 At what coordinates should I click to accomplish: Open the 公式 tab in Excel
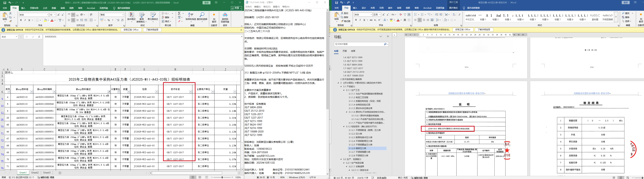[45, 8]
